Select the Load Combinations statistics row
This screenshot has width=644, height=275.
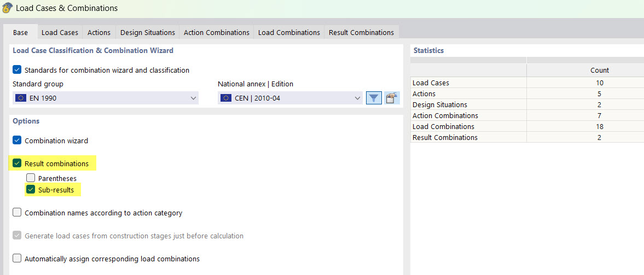point(527,126)
